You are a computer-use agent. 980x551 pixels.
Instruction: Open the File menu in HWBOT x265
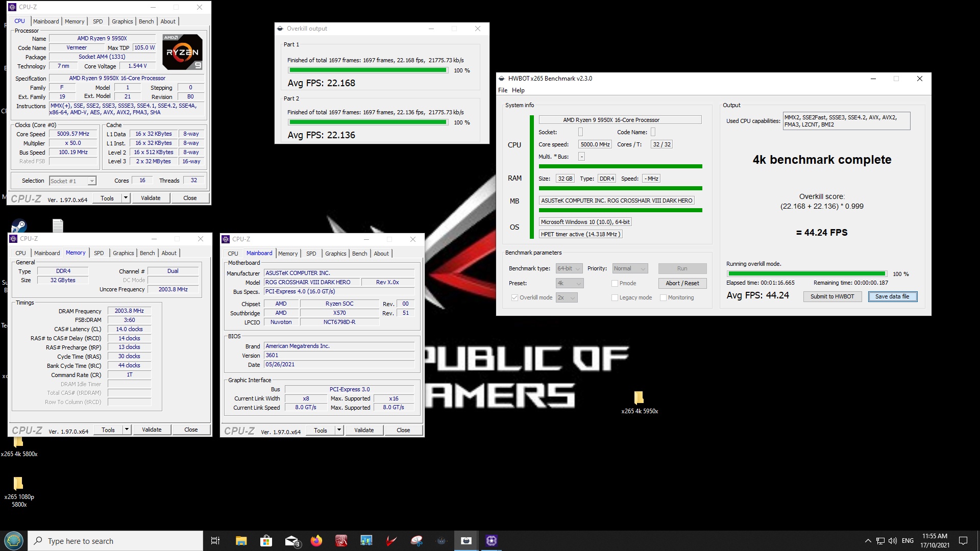click(503, 90)
